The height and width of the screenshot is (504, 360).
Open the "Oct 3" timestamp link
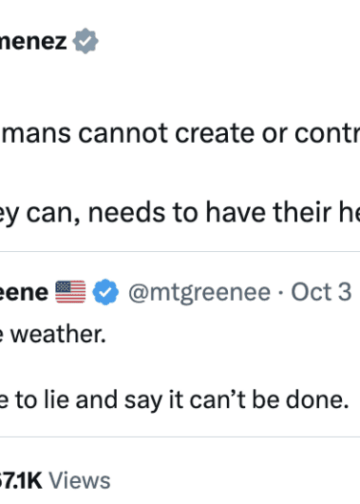click(x=321, y=292)
